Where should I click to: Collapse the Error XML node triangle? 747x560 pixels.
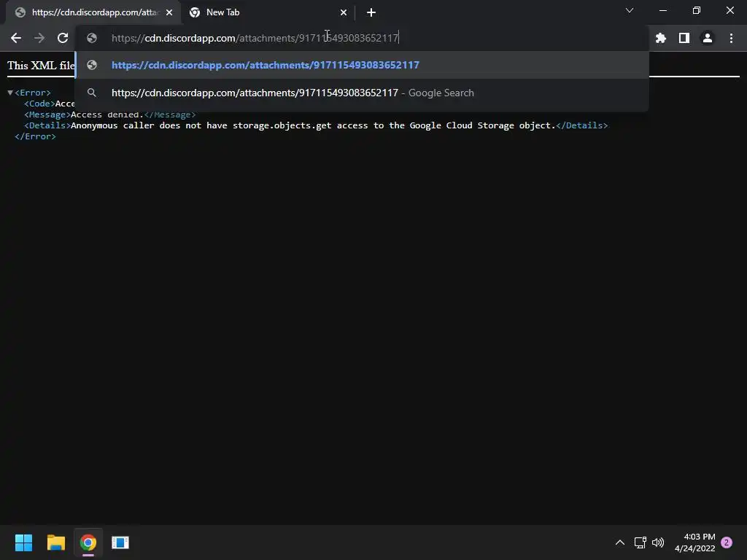coord(10,93)
